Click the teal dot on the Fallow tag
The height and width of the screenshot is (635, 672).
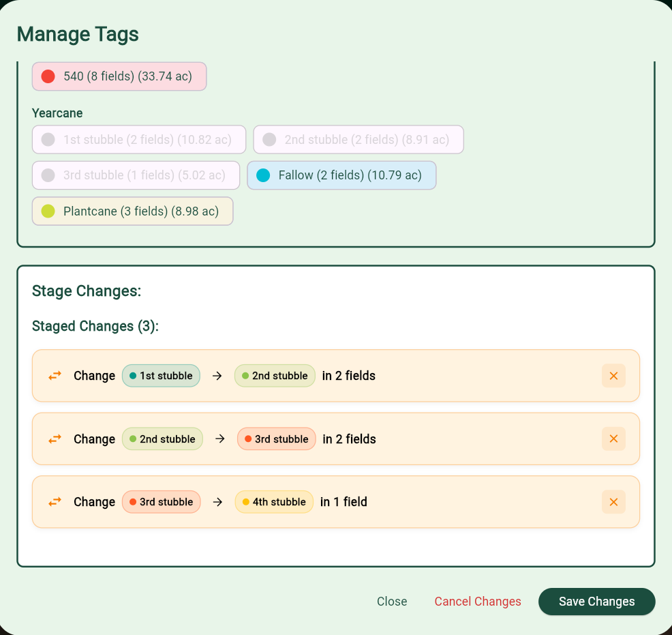(264, 175)
